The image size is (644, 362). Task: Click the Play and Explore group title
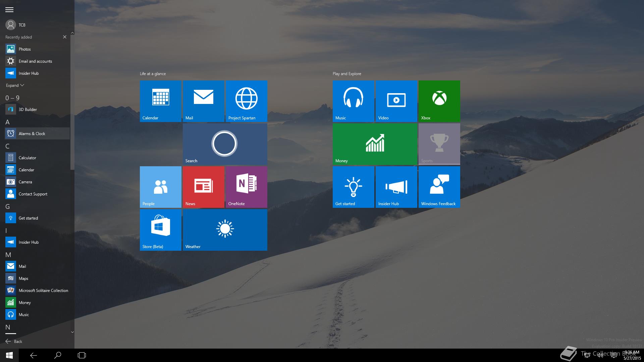pos(347,73)
